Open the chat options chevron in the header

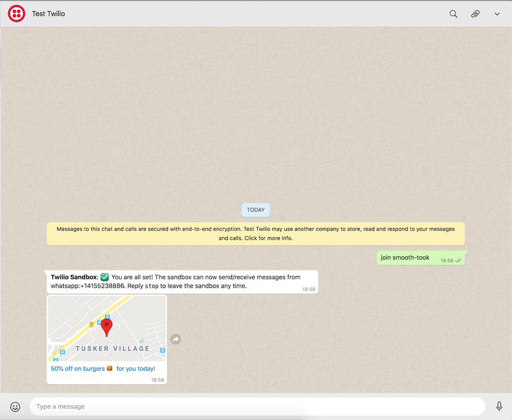[497, 13]
